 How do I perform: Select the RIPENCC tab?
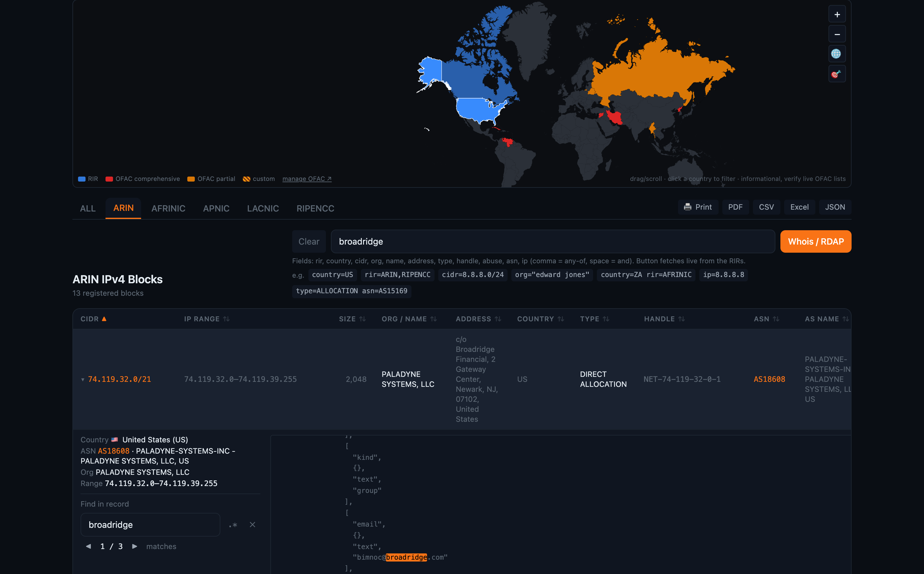point(315,208)
